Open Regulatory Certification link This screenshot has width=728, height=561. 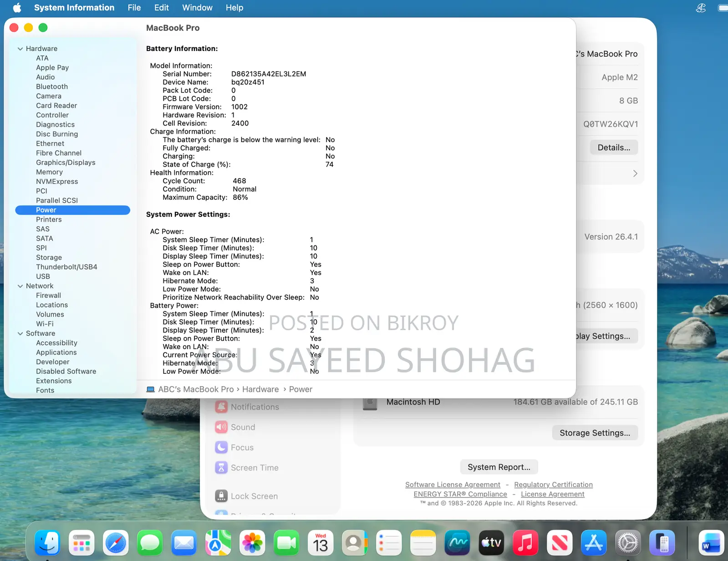(x=553, y=484)
